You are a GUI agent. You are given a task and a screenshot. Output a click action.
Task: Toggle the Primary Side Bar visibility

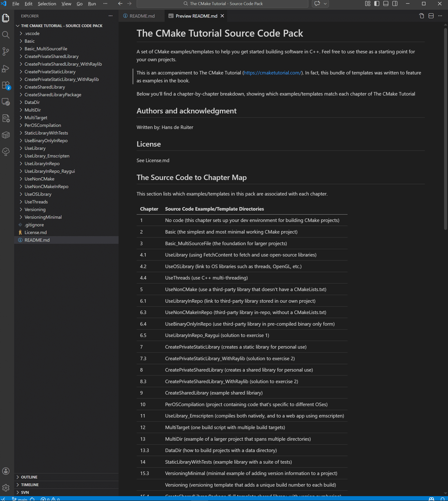tap(377, 4)
